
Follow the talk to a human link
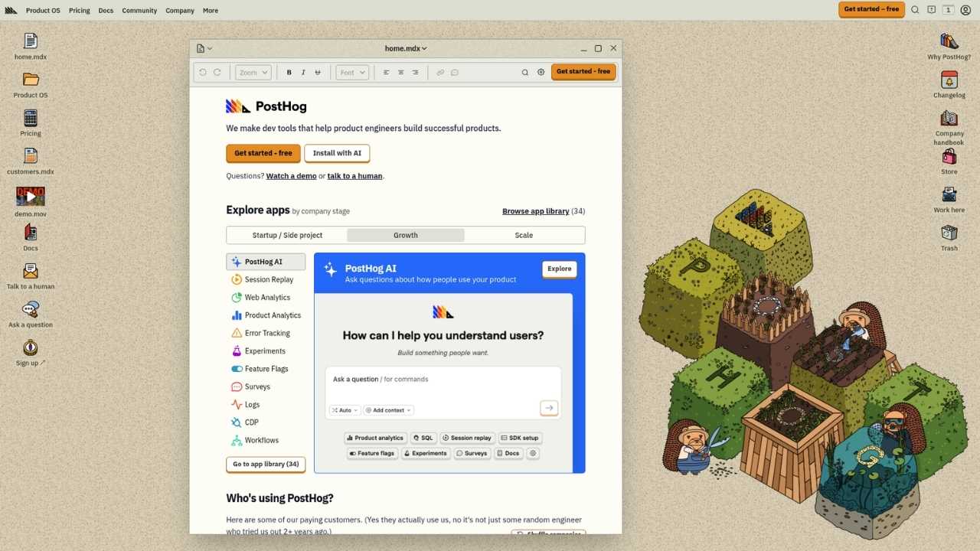[354, 176]
